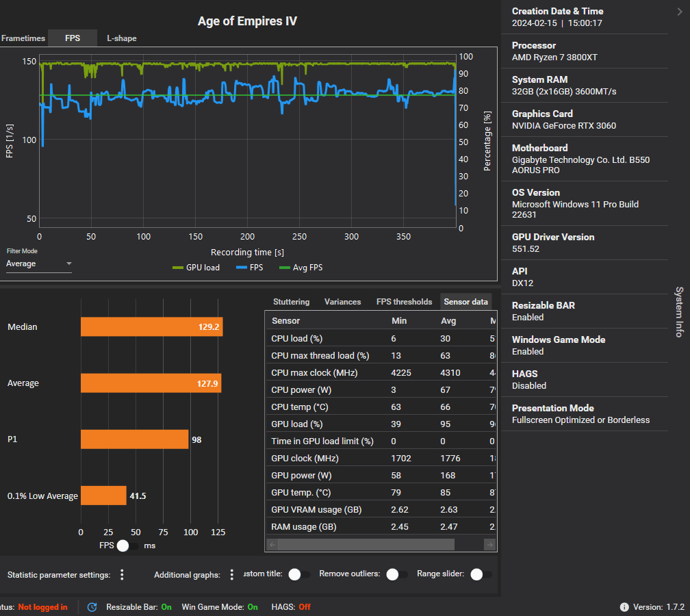Open the Variances tab
The image size is (690, 616).
pos(342,302)
